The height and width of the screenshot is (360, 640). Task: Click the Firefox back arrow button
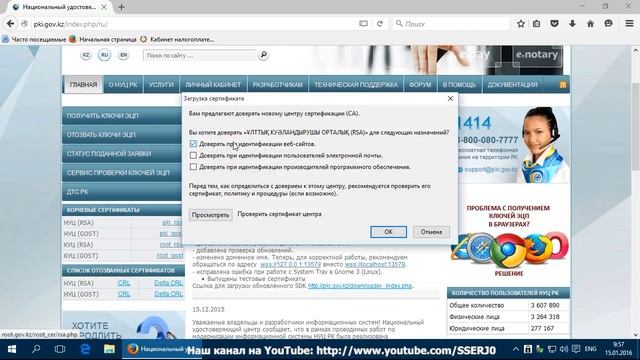point(10,24)
